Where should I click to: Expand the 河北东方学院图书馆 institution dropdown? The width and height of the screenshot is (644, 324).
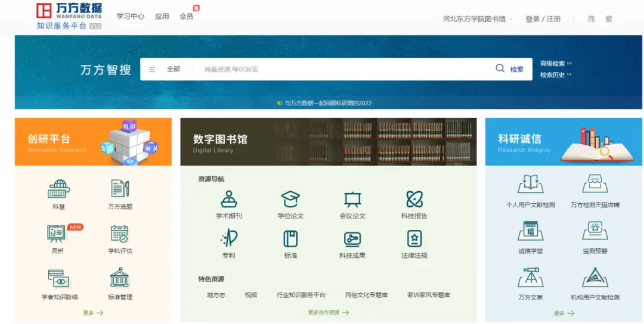click(x=478, y=19)
